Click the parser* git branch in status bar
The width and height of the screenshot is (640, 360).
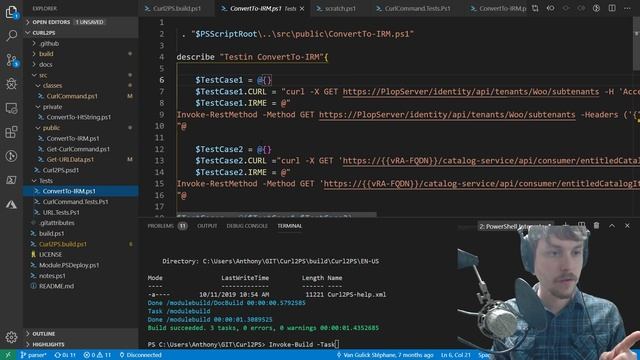33,355
